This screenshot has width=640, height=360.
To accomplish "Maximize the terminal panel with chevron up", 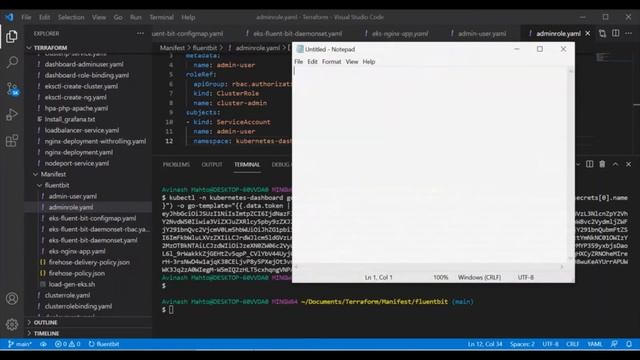I will (x=616, y=164).
